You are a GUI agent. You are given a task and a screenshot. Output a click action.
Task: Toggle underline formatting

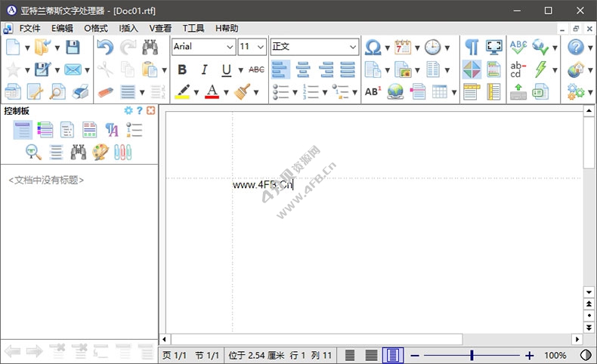(x=227, y=70)
